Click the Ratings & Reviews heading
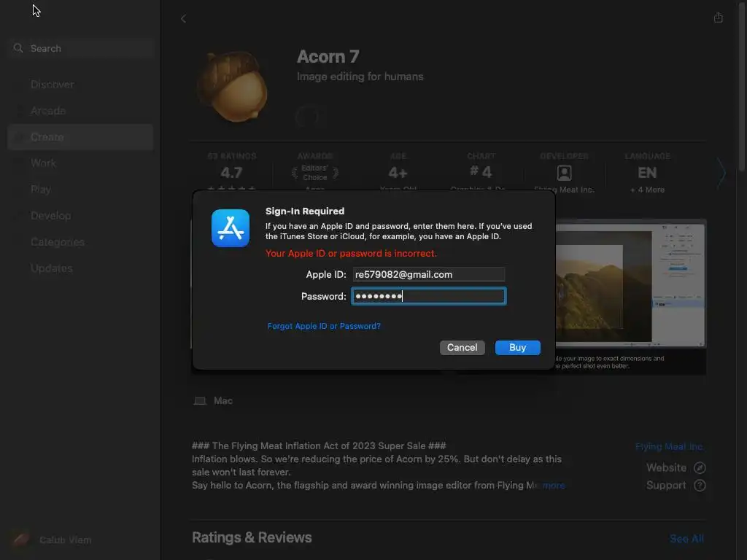Viewport: 747px width, 560px height. click(x=252, y=537)
